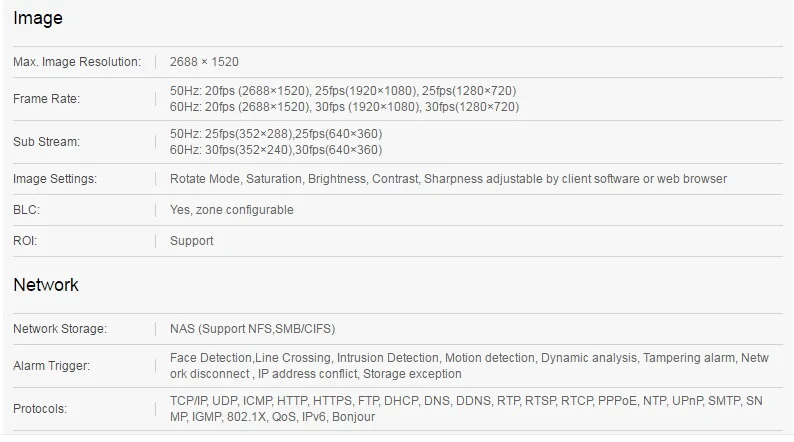The width and height of the screenshot is (794, 442).
Task: Click the 2688 × 1520 resolution value
Action: click(x=204, y=62)
